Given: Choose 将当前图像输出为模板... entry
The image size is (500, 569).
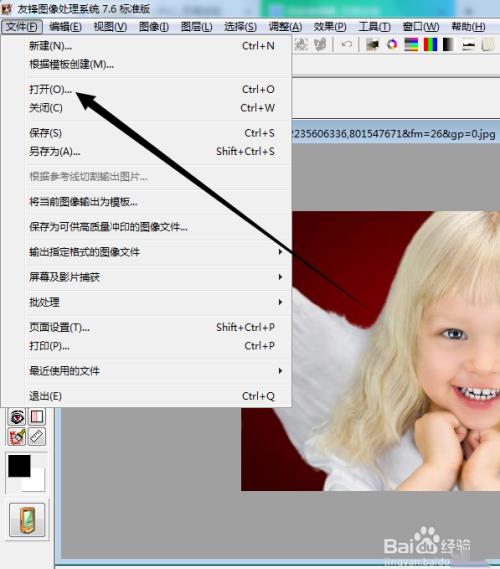Looking at the screenshot, I should click(x=159, y=202).
